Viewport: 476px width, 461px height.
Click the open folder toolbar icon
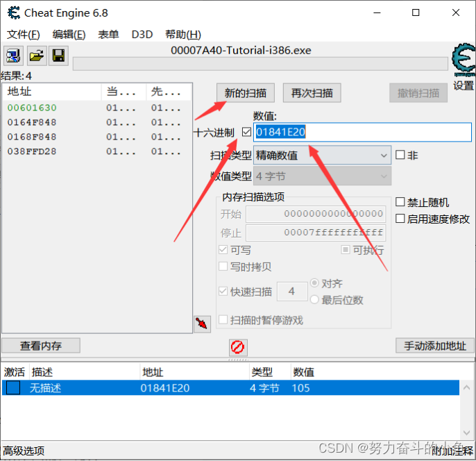[37, 56]
